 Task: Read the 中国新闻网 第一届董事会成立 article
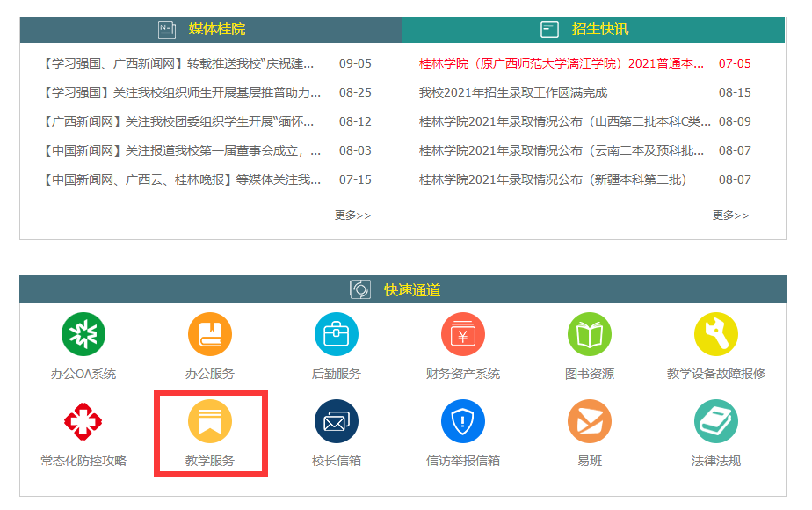click(181, 150)
